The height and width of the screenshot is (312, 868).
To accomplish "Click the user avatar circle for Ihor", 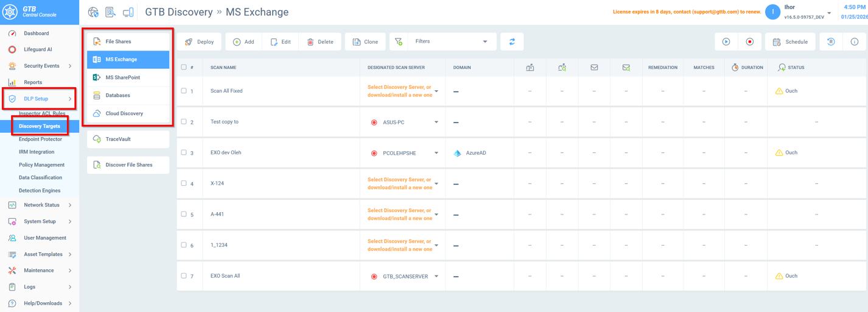I will tap(772, 12).
